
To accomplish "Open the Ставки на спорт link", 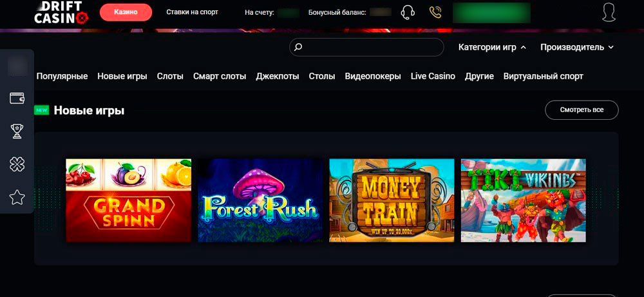I will [x=192, y=12].
